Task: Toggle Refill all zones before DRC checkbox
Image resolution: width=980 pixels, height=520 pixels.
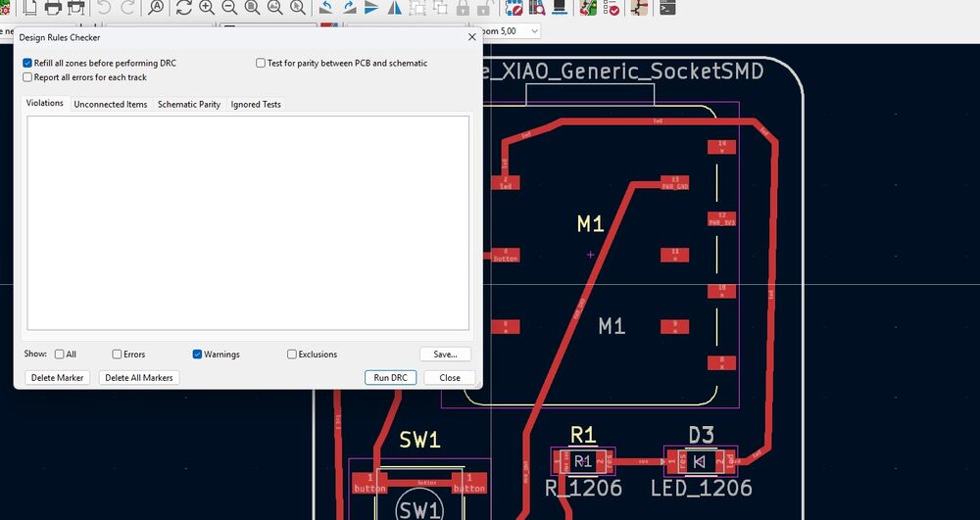Action: 27,63
